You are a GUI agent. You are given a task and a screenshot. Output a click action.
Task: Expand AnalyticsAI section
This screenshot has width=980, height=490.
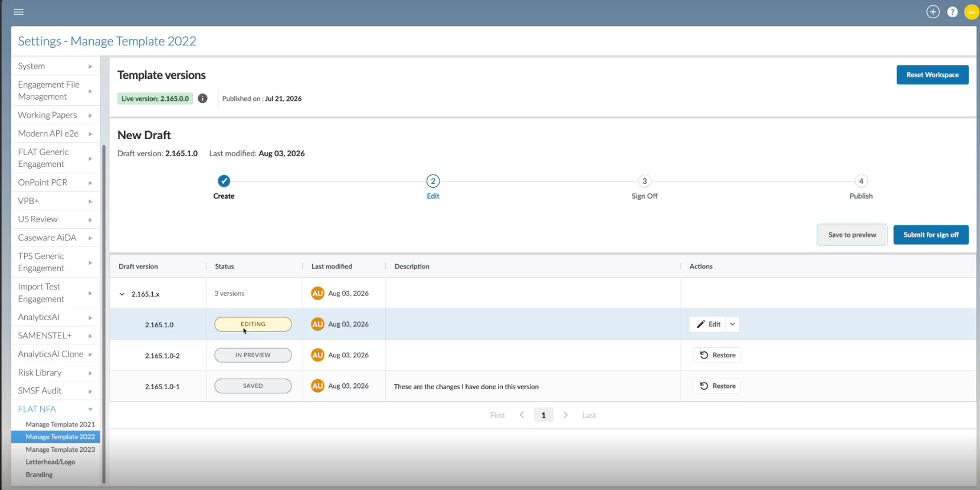pos(55,317)
